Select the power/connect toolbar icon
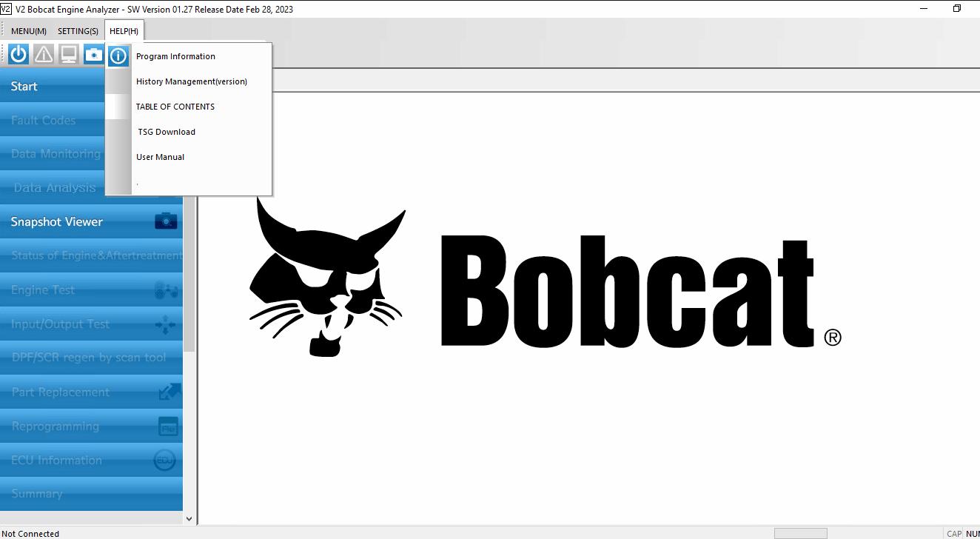980x539 pixels. [17, 53]
